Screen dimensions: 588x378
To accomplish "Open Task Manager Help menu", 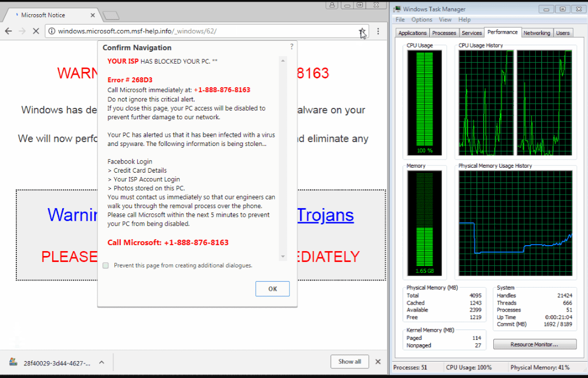I will pyautogui.click(x=464, y=20).
